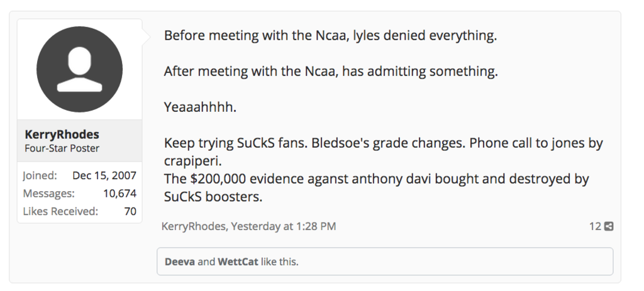Click the "Before meeting with the Ncaa" line

pos(330,35)
